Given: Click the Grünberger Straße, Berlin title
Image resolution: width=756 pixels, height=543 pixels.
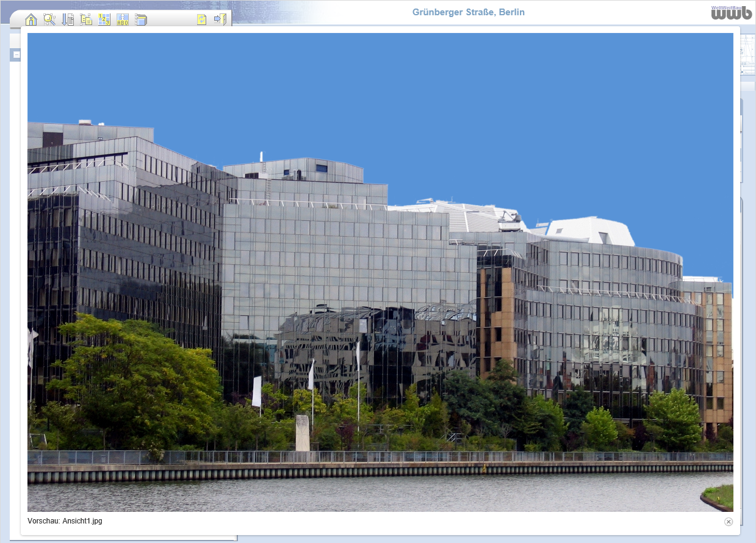Looking at the screenshot, I should pyautogui.click(x=468, y=12).
